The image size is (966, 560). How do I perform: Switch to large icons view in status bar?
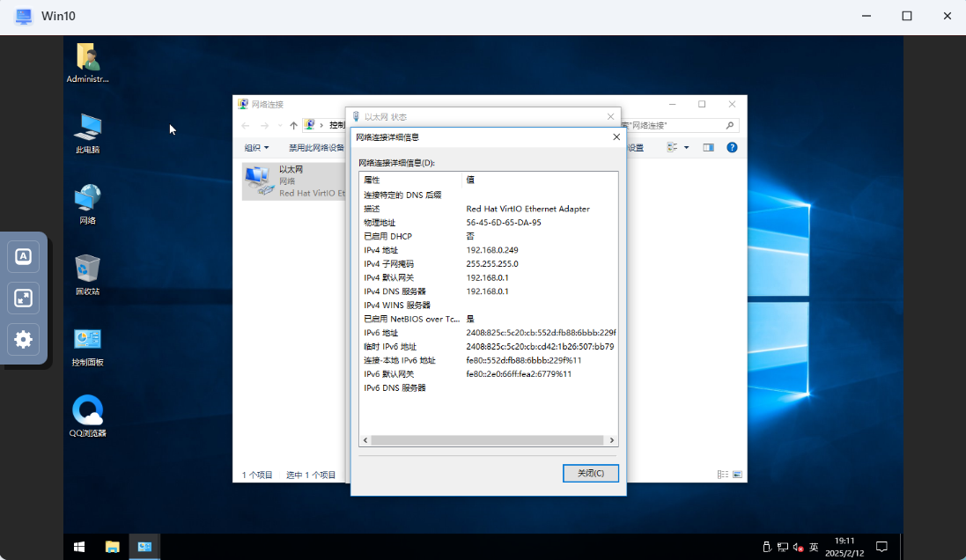point(737,475)
